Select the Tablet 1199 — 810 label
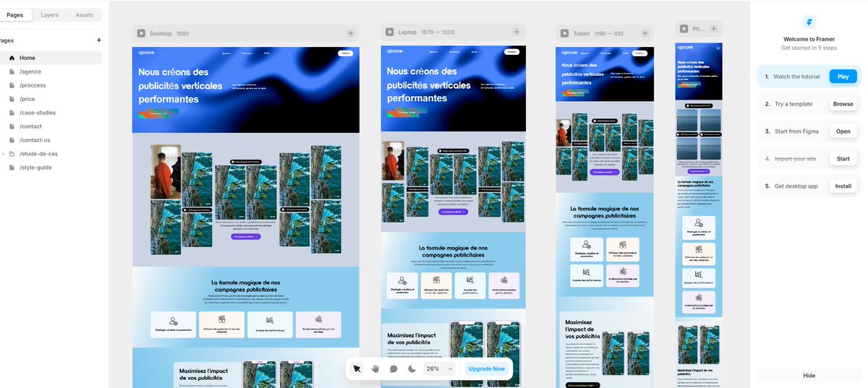The image size is (868, 388). coord(598,34)
